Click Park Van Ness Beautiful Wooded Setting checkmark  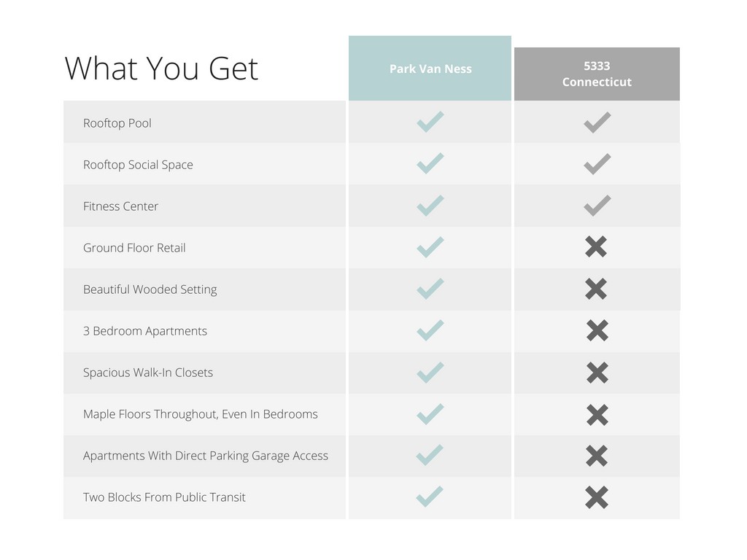[x=430, y=289]
